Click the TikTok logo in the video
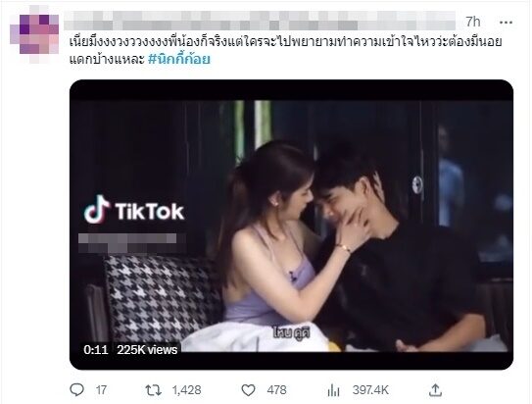The image size is (532, 404). pos(134,210)
